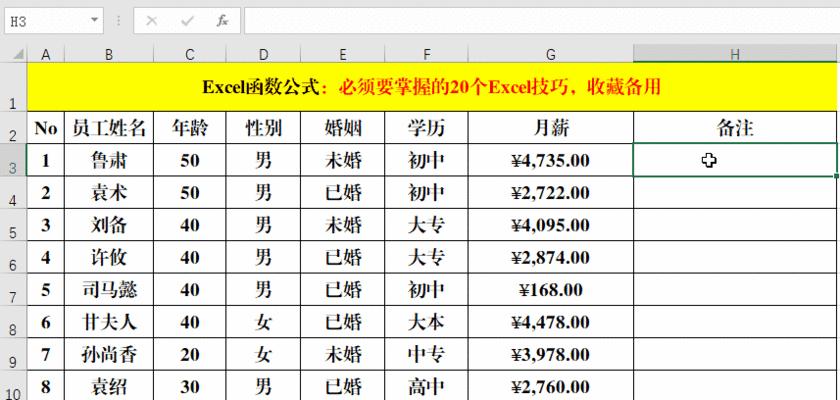The image size is (840, 400).
Task: Select age cell 30 in 袁绍 row
Action: [190, 386]
